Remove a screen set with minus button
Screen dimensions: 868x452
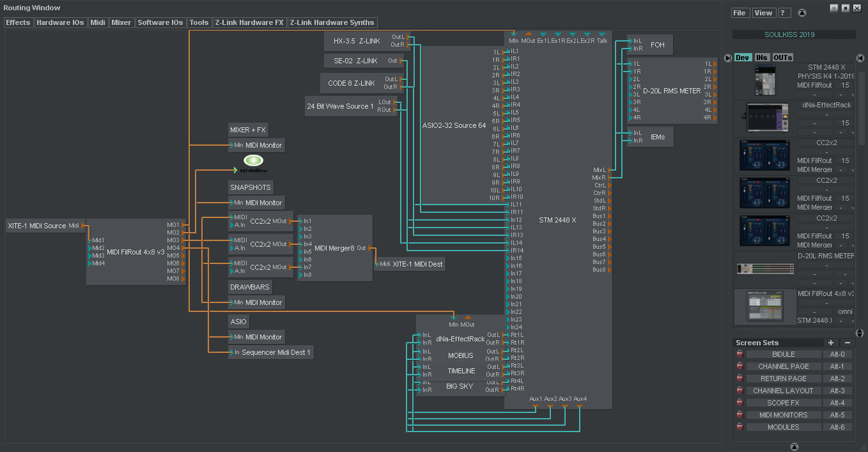[x=848, y=343]
